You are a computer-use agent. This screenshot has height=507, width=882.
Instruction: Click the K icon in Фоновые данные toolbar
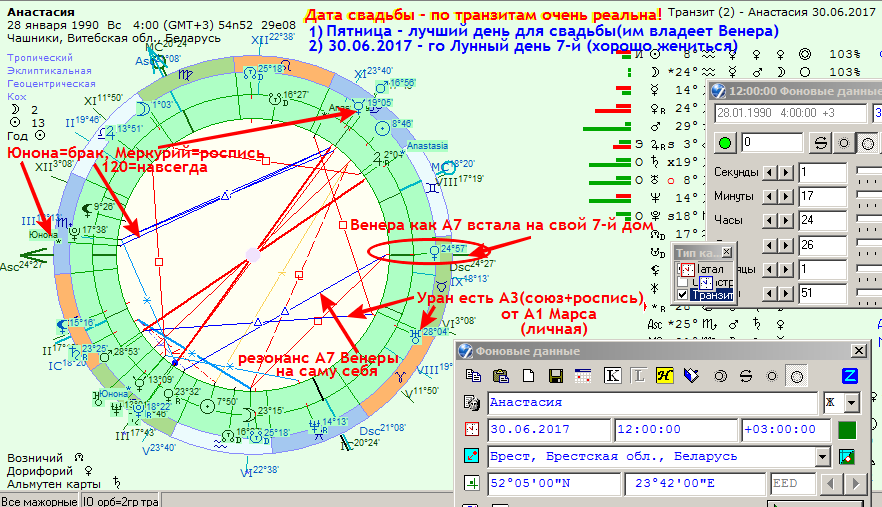[612, 376]
